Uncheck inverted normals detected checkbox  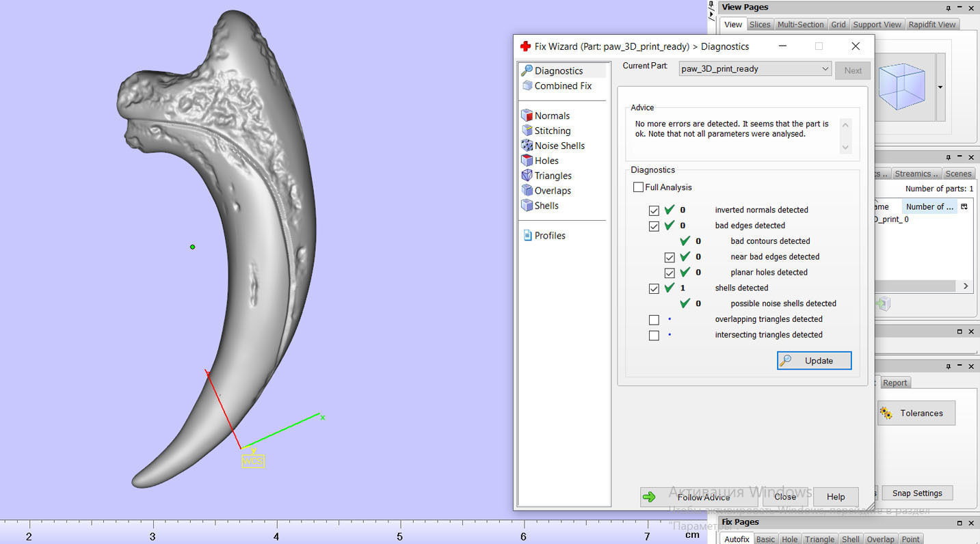click(x=654, y=210)
